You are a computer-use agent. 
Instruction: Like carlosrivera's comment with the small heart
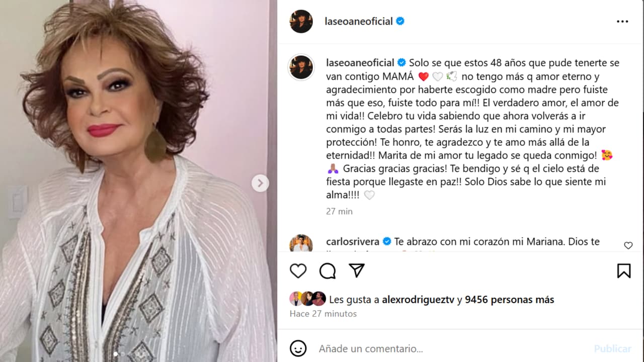coord(628,245)
